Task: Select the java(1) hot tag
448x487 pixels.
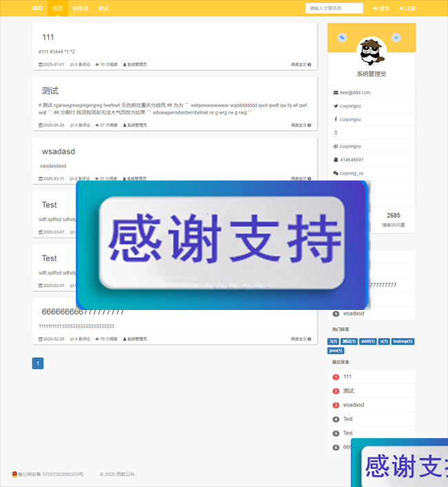Action: [336, 351]
